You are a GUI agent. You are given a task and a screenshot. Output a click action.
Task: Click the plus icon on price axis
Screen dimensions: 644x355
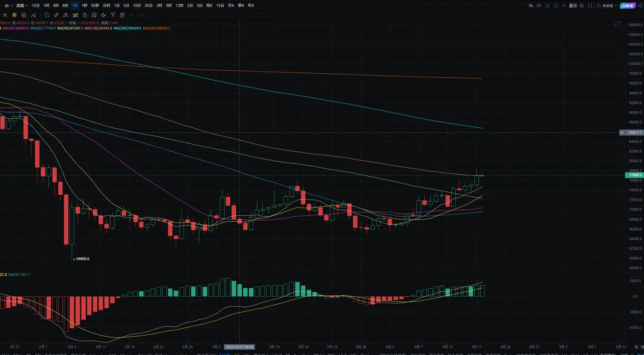(622, 132)
